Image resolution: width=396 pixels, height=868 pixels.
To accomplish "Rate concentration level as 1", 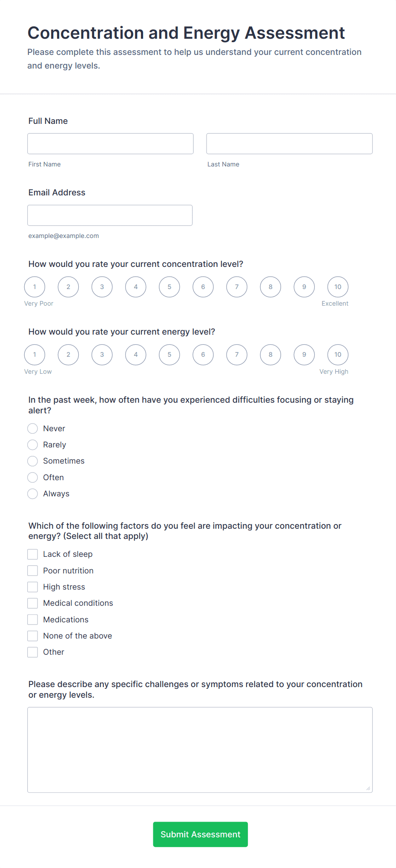I will 34,287.
